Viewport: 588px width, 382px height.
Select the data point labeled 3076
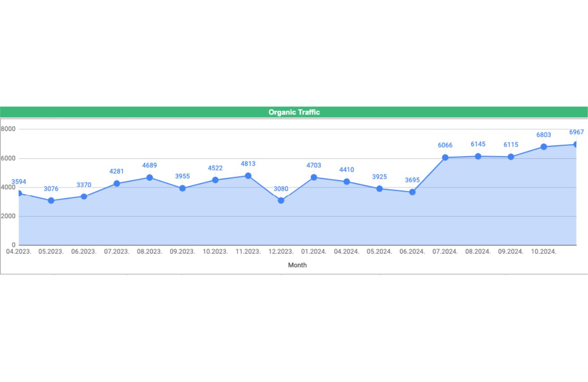click(51, 201)
